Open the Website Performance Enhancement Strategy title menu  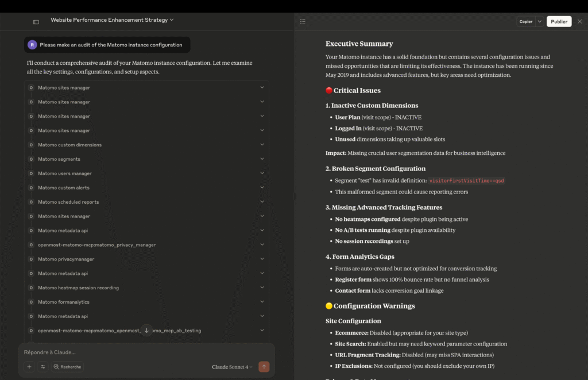pos(112,20)
